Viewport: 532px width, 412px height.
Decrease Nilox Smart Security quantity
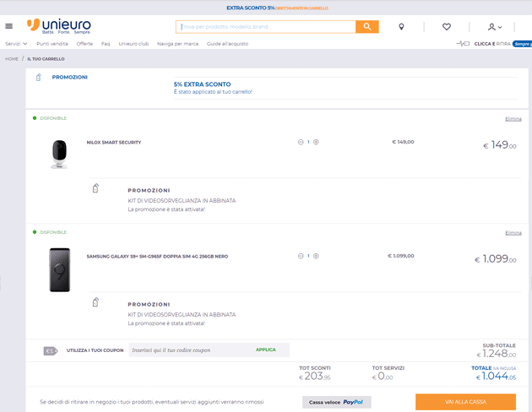coord(301,142)
